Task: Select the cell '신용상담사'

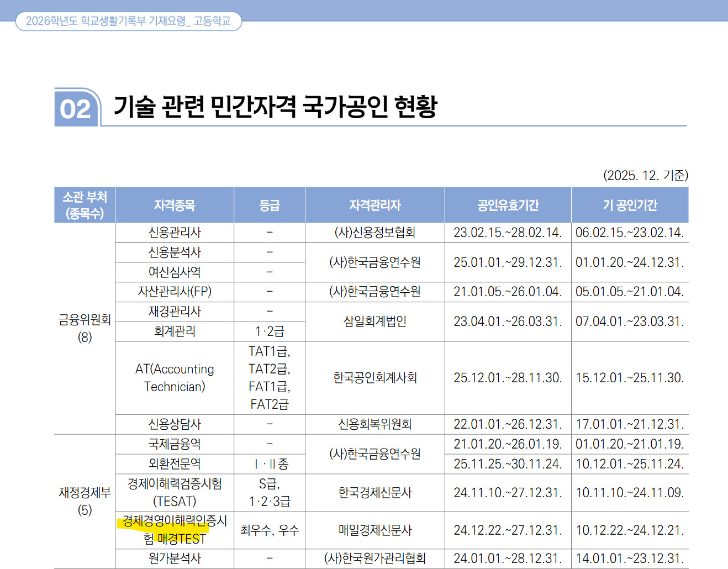Action: coord(175,424)
